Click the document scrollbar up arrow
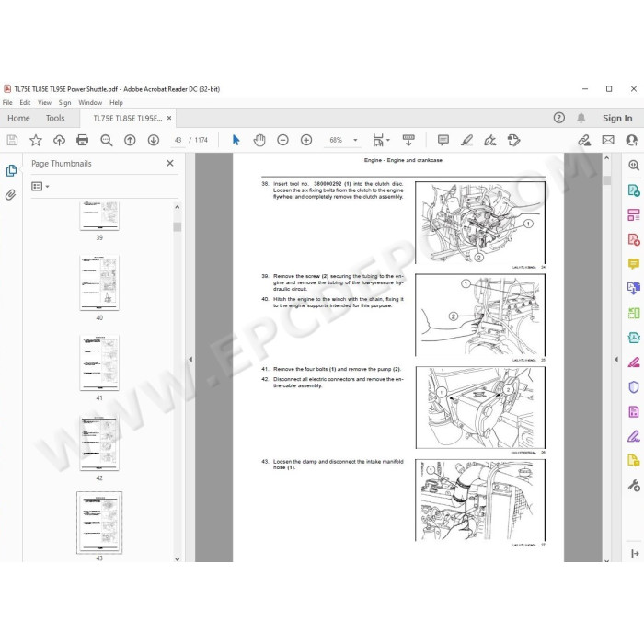Screen dimensions: 644x644 pyautogui.click(x=606, y=158)
